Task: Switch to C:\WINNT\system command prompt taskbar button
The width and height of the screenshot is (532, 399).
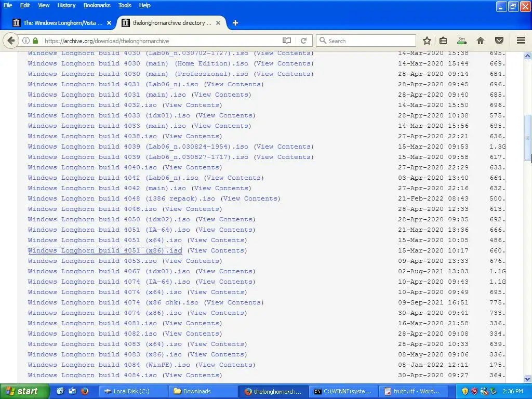Action: click(x=343, y=391)
